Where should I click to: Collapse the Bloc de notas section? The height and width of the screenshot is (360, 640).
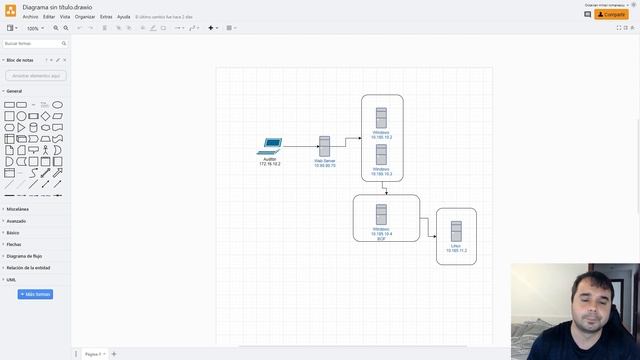(x=20, y=60)
